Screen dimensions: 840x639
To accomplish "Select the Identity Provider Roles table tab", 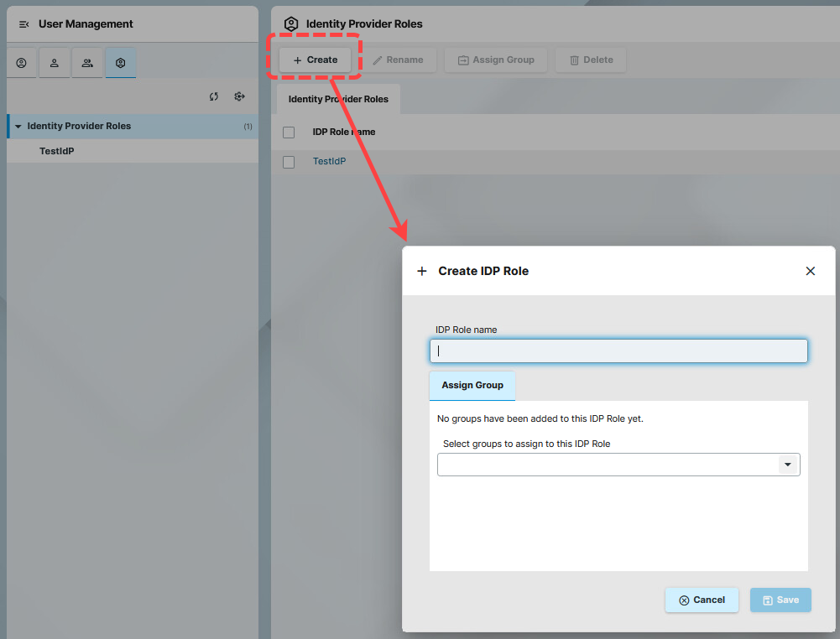I will [338, 99].
